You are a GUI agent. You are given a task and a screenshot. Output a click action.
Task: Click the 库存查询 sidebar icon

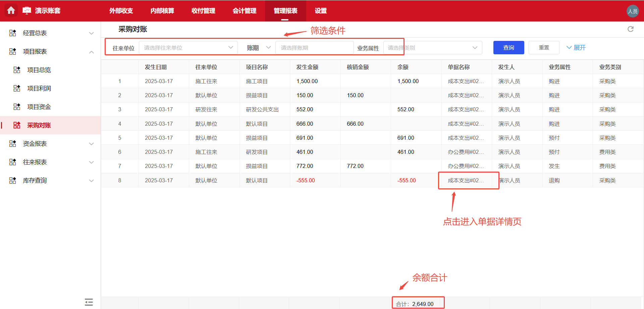(12, 180)
